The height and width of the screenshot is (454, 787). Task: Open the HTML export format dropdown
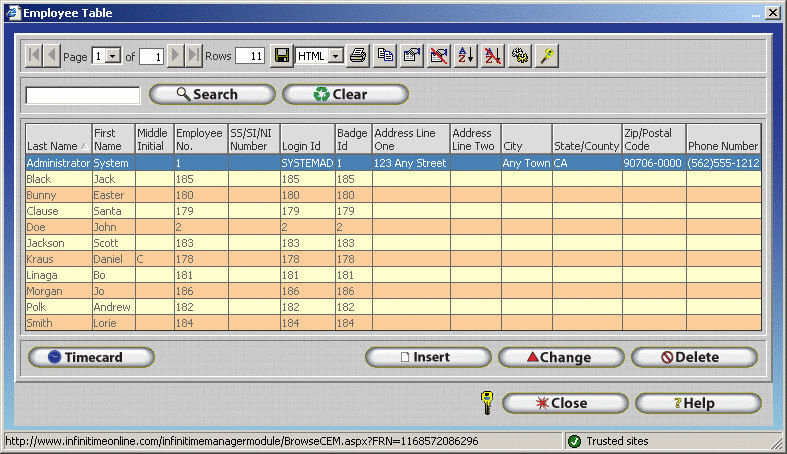pos(335,57)
